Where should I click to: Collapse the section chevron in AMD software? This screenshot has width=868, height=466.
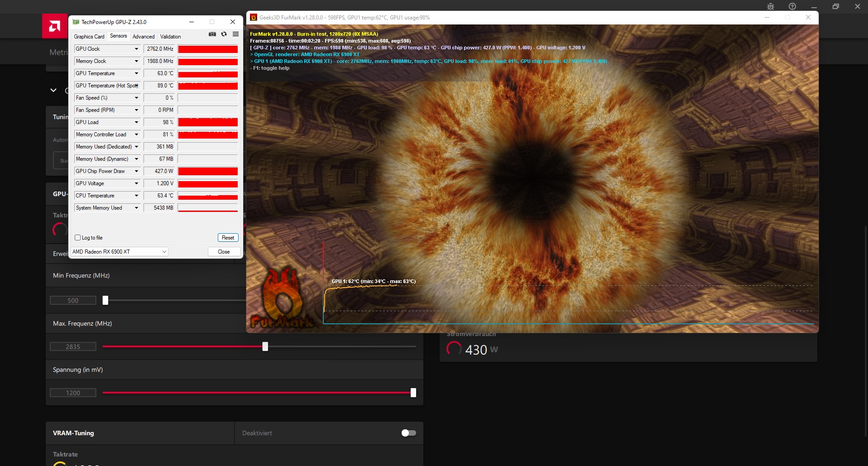(53, 90)
